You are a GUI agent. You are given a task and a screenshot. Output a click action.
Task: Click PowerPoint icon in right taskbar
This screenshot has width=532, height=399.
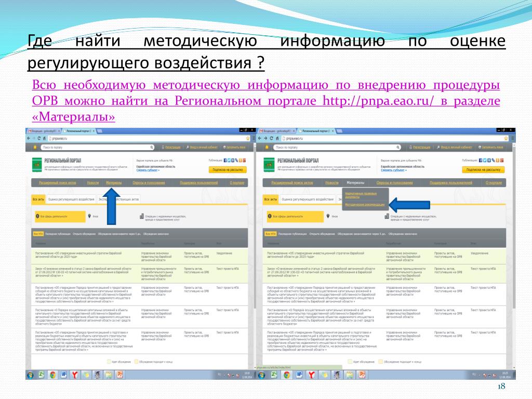(362, 375)
